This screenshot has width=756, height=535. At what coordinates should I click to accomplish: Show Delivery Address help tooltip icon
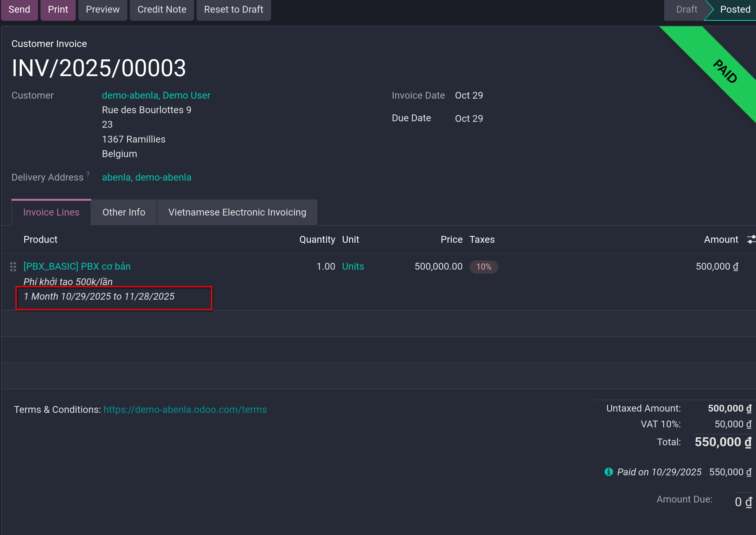tap(88, 174)
